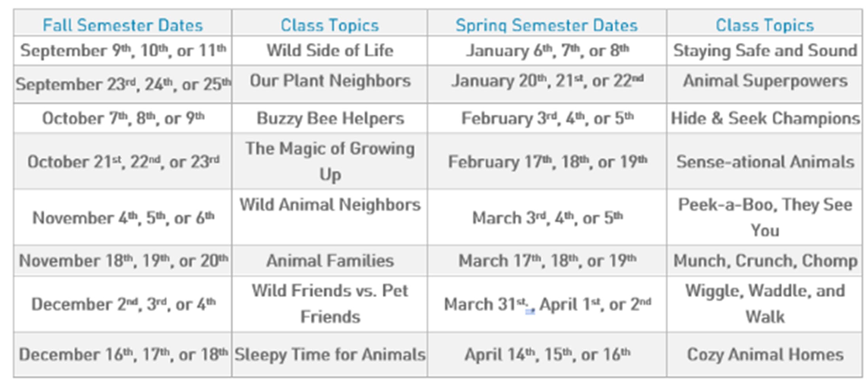
Task: Click the Buzzy Bee Helpers cell
Action: [x=330, y=118]
